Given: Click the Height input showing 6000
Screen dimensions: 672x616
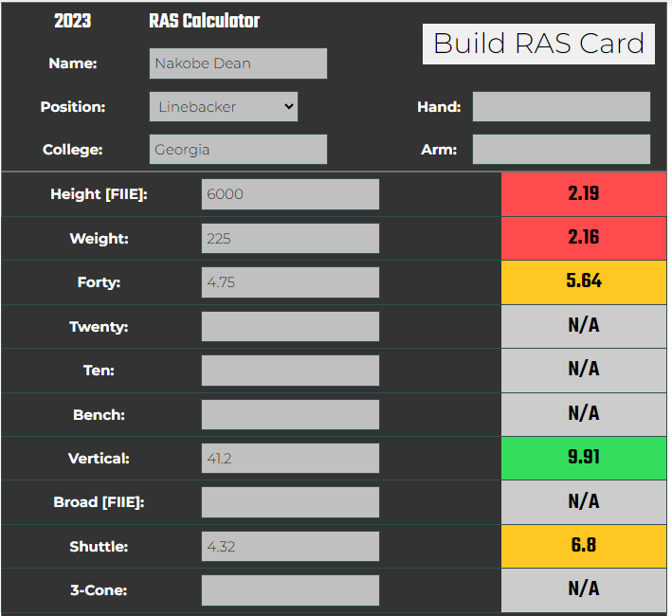Looking at the screenshot, I should pos(290,194).
